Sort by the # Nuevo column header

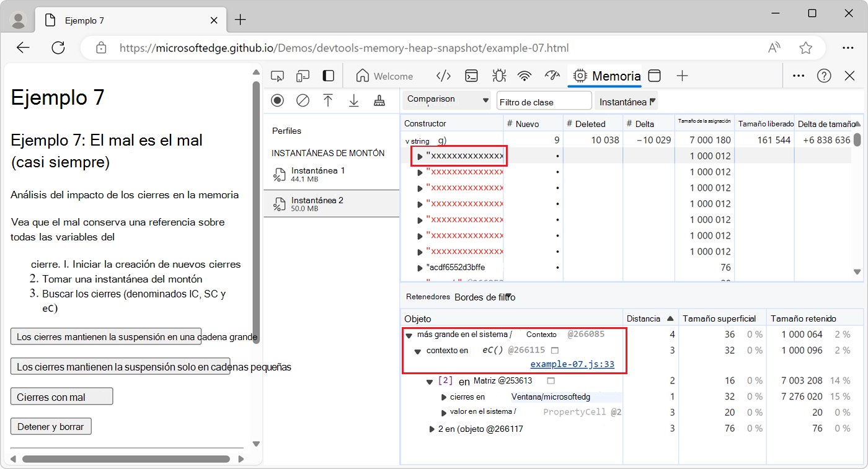533,123
